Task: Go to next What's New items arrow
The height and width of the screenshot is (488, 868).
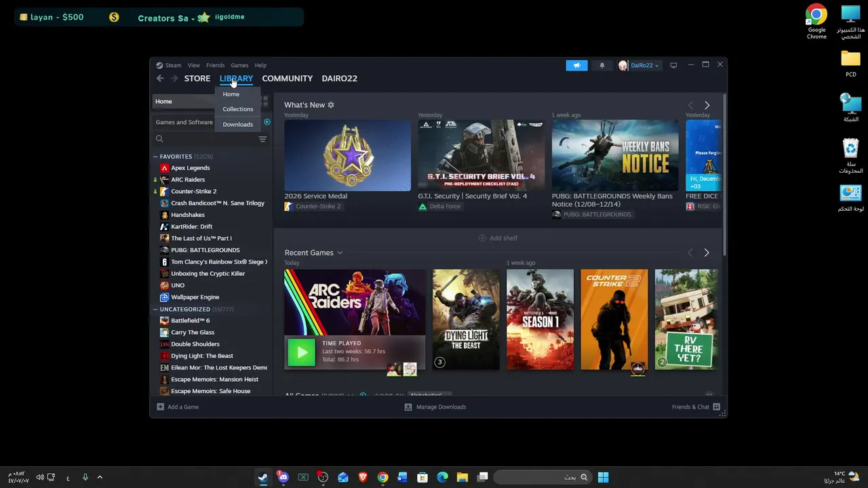Action: click(x=707, y=105)
